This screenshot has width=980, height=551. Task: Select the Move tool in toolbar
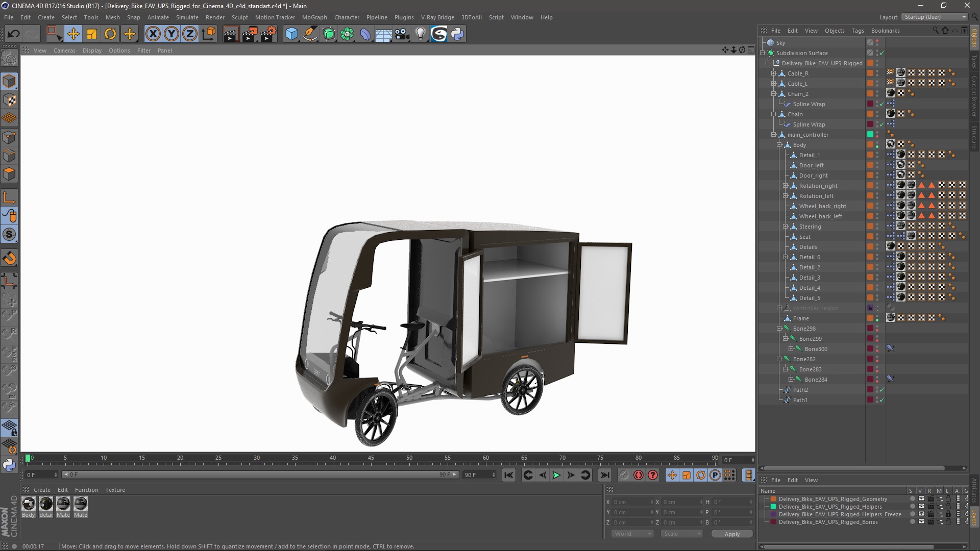click(x=73, y=34)
